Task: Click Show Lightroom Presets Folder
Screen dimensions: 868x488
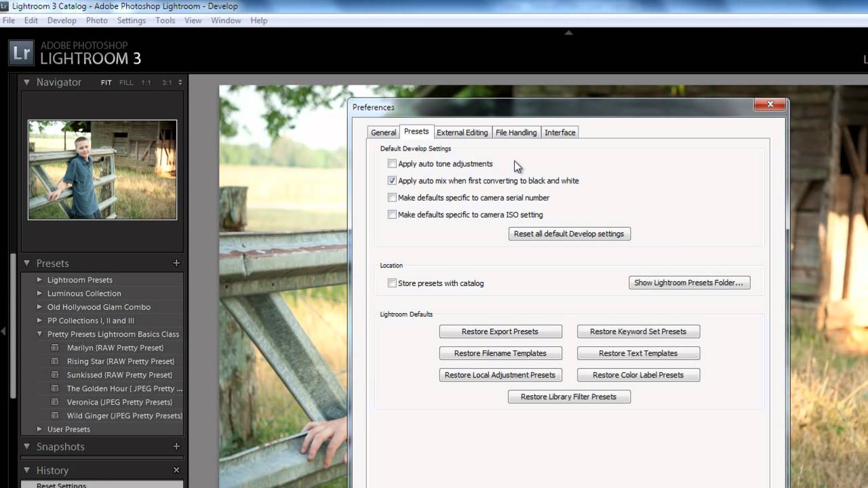Action: pyautogui.click(x=689, y=283)
